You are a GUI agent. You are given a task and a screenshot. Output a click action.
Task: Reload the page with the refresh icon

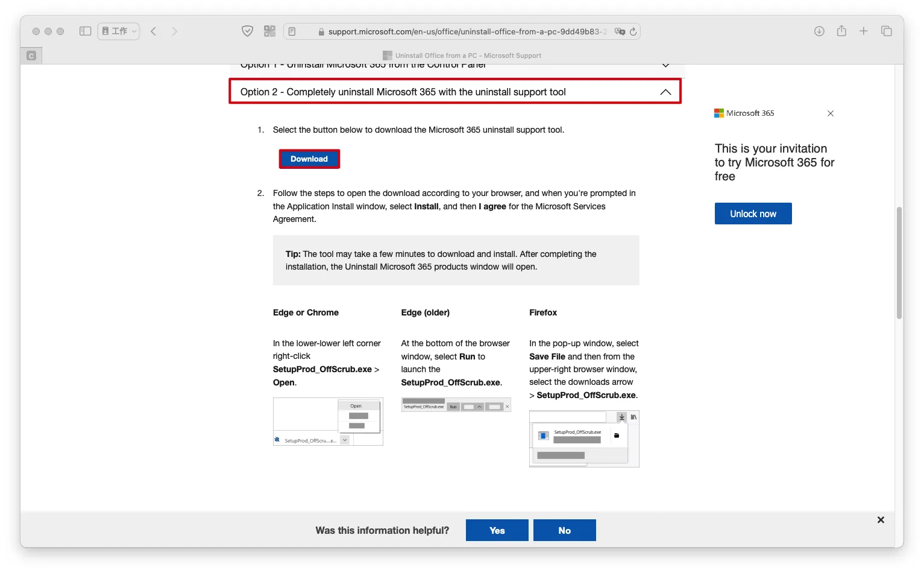point(633,31)
